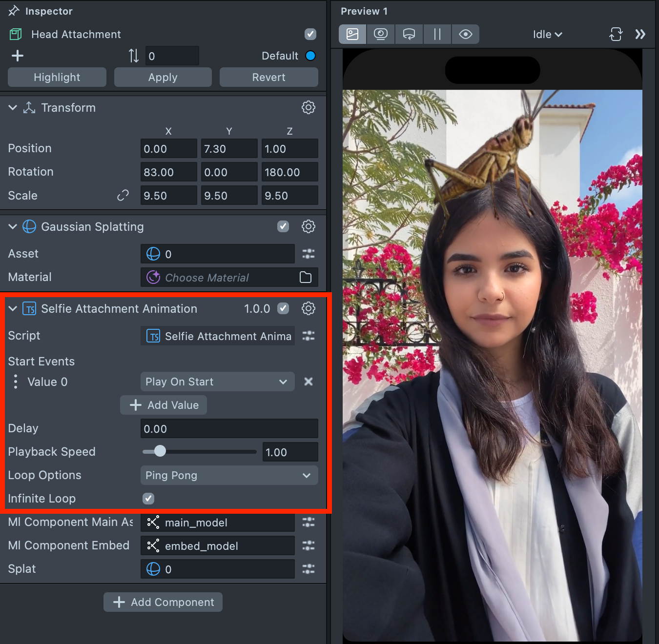Click the Scale link proportions icon
The width and height of the screenshot is (659, 644).
(x=123, y=196)
